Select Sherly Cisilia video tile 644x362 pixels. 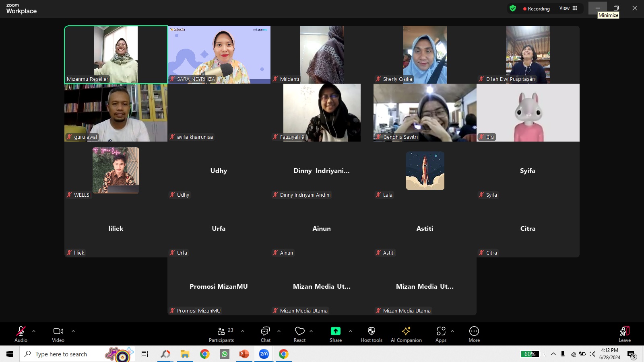tap(425, 55)
